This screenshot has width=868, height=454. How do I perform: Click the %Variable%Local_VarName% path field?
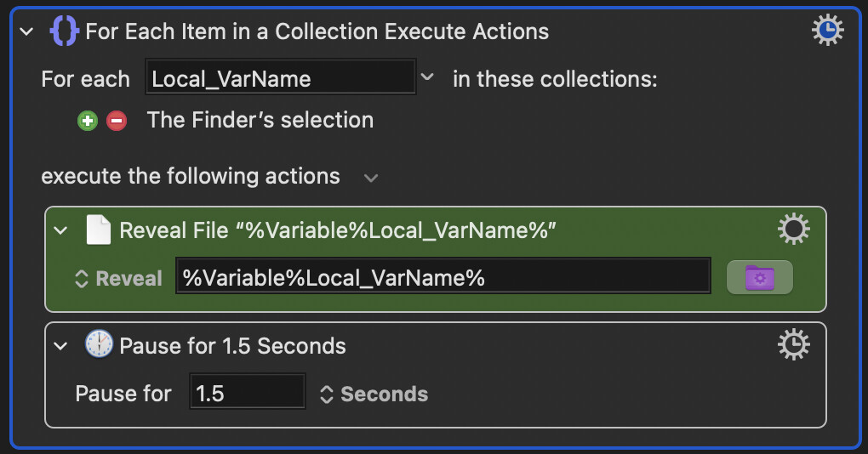click(x=443, y=275)
